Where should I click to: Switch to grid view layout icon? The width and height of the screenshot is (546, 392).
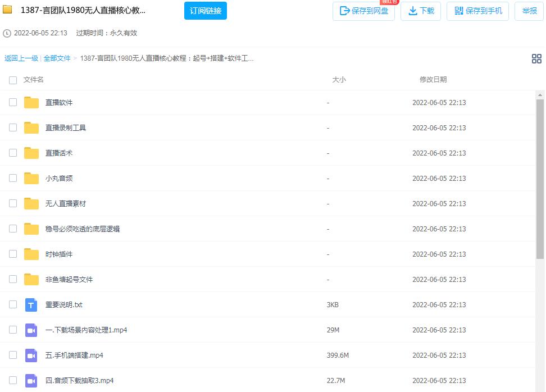pyautogui.click(x=536, y=58)
